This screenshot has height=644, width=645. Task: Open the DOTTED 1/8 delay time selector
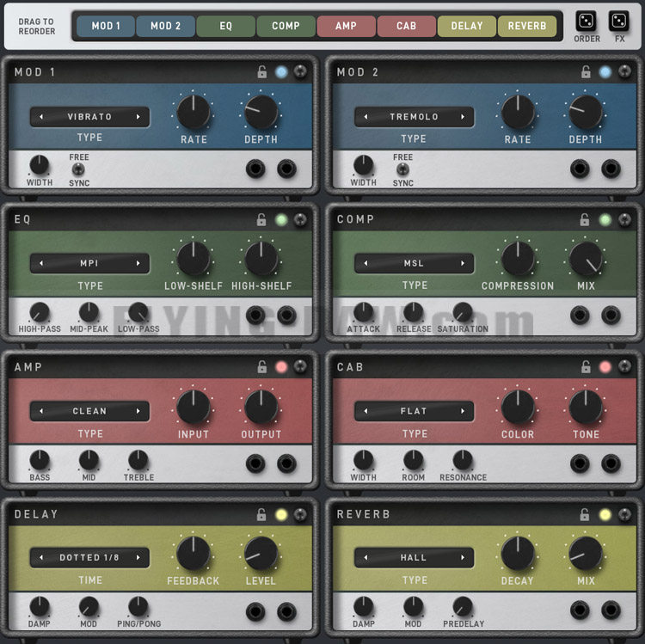(x=89, y=558)
